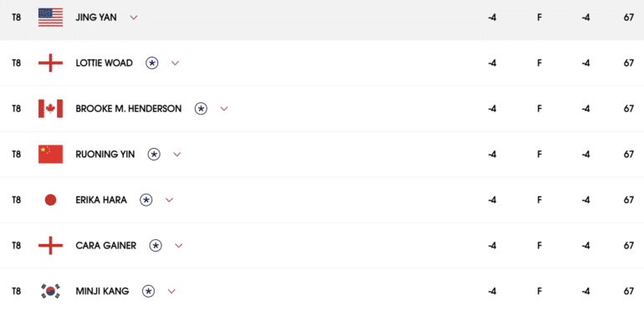Toggle the favorite star for Brooke M. Henderson
This screenshot has width=644, height=311.
pyautogui.click(x=201, y=109)
